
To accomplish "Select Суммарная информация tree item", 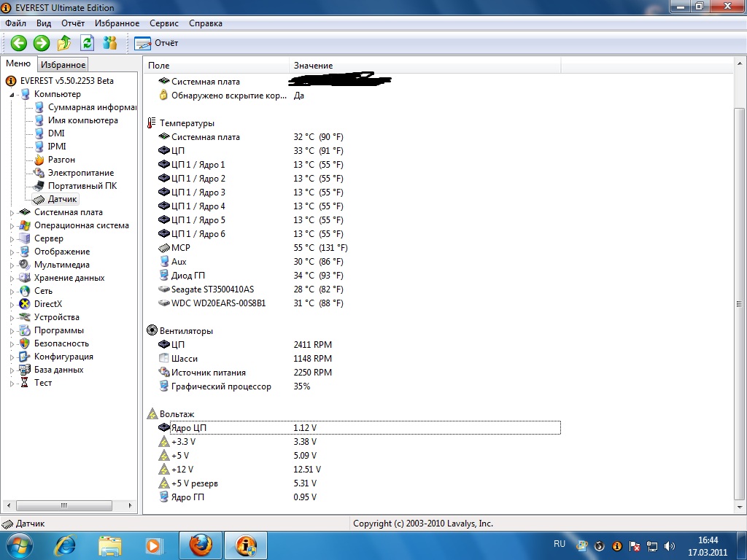I will [x=92, y=107].
